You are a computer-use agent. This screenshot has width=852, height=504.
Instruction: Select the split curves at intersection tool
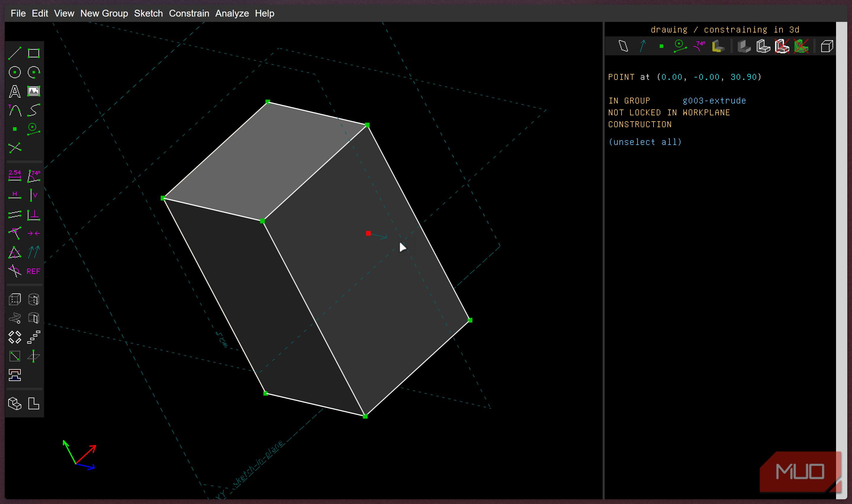click(14, 148)
